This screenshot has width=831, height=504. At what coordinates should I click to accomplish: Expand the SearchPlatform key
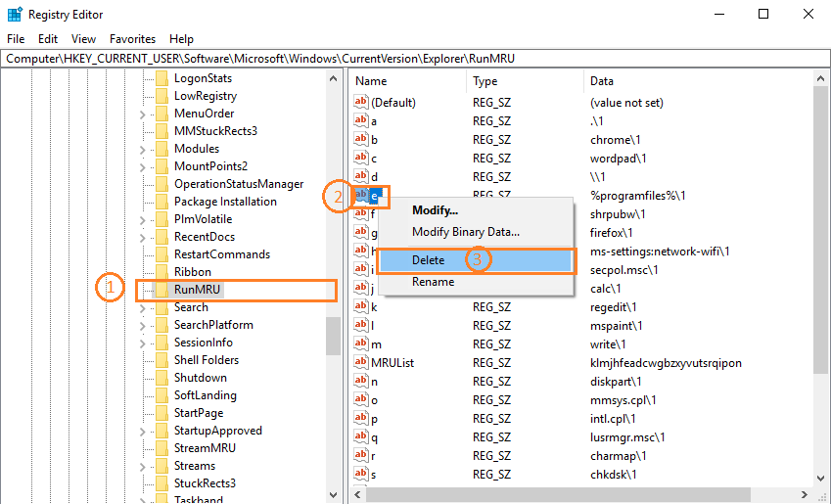click(143, 326)
